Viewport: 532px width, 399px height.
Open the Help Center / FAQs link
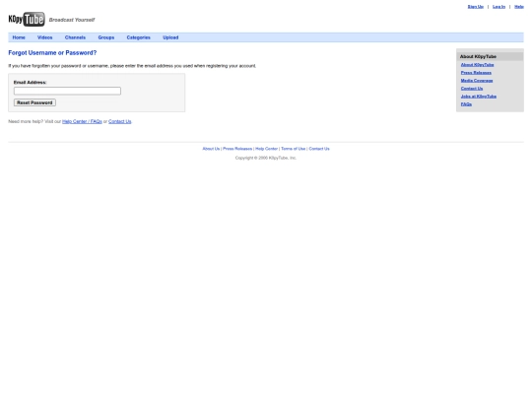[x=82, y=121]
